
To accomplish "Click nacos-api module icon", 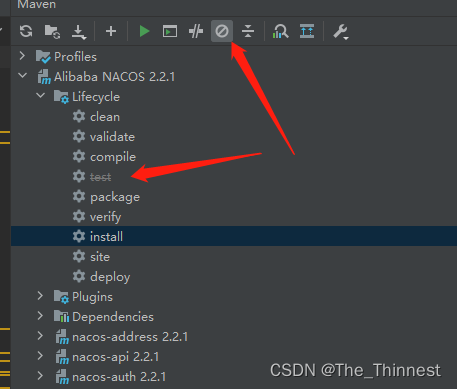I will [62, 357].
